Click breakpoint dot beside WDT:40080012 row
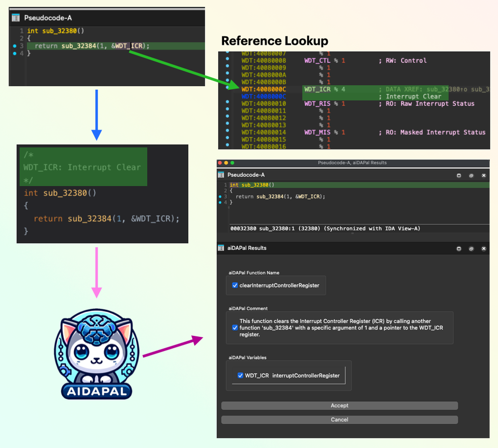This screenshot has width=498, height=448. point(228,116)
